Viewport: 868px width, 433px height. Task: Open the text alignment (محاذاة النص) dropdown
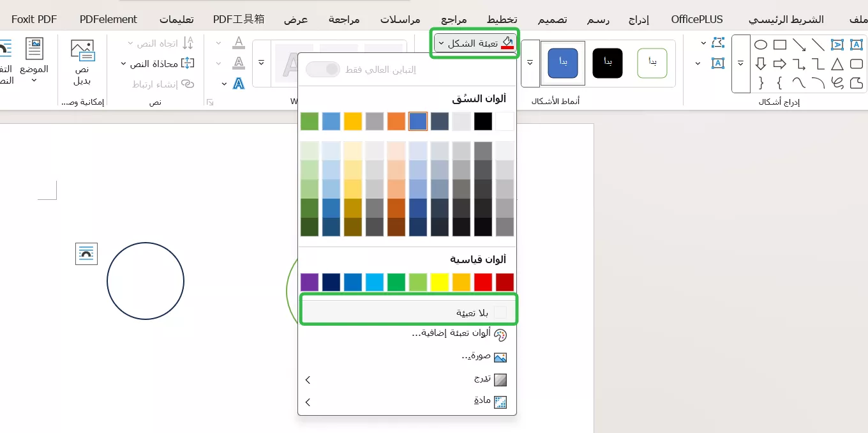pos(155,64)
